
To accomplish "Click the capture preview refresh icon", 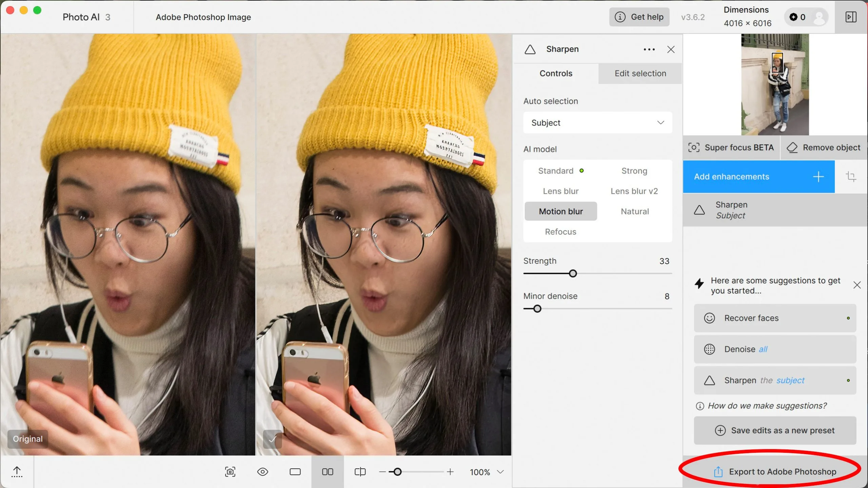I will (x=230, y=472).
